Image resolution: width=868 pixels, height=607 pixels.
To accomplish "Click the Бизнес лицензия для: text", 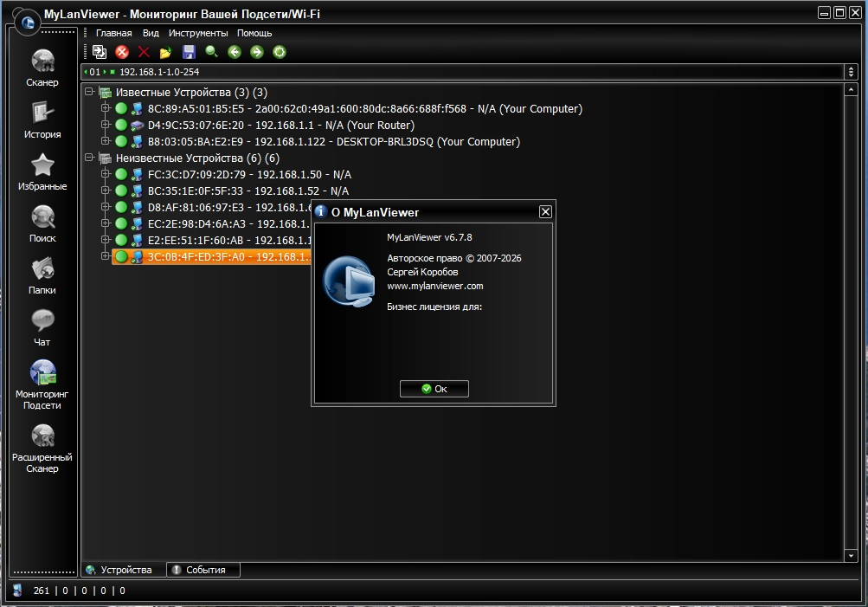I will pos(434,307).
